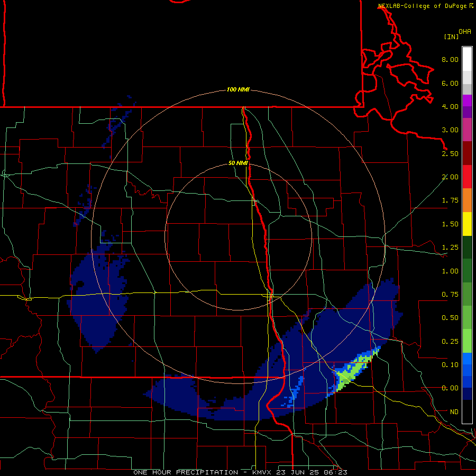The height and width of the screenshot is (476, 476).
Task: Click the 3.00 legend value
Action: pos(450,130)
